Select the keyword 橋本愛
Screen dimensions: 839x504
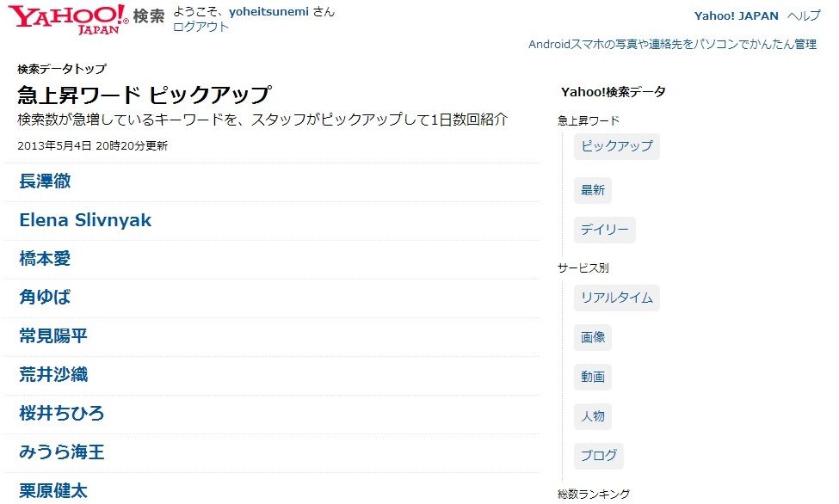(x=45, y=259)
